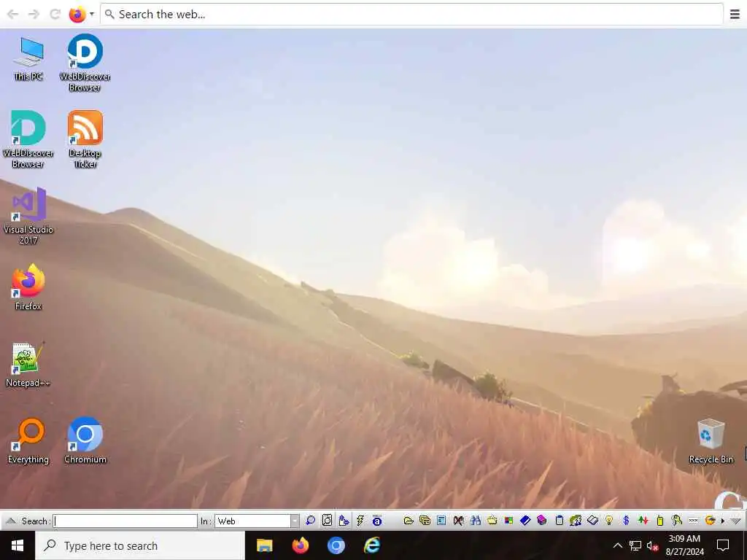Click the four colored squares toolbar icon
The image size is (747, 560).
[x=508, y=521]
